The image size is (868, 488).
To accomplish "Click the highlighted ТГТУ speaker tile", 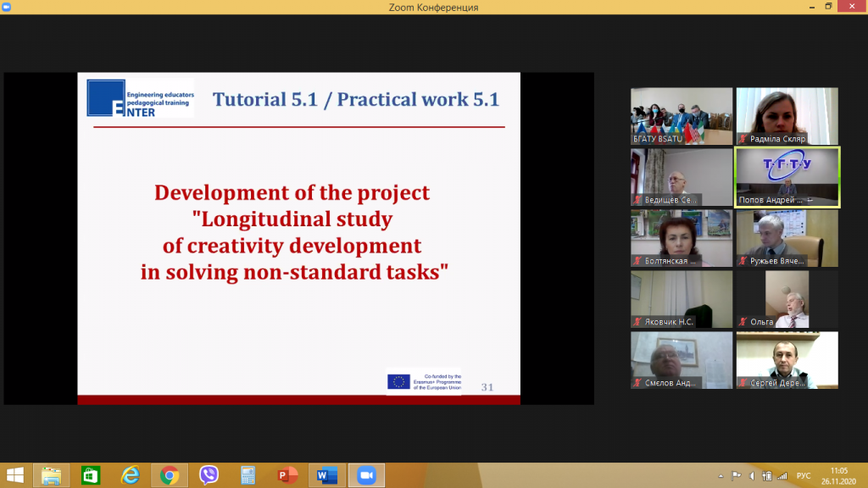I will (x=787, y=177).
